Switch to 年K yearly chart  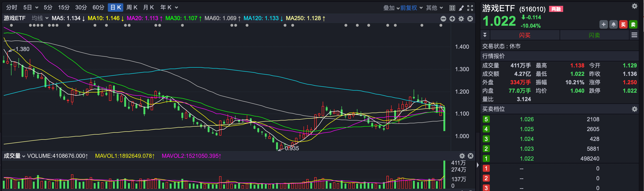point(166,7)
